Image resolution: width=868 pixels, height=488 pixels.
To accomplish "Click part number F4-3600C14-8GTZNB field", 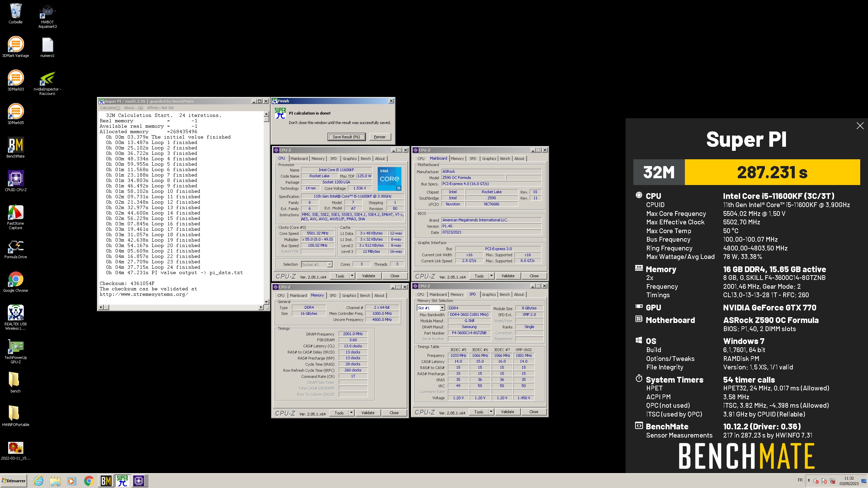I will [x=469, y=333].
